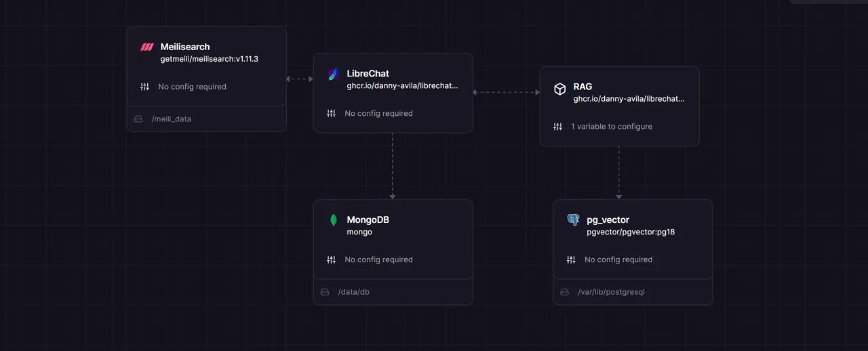Select the MongoDB service title
This screenshot has height=351, width=868.
pyautogui.click(x=368, y=220)
